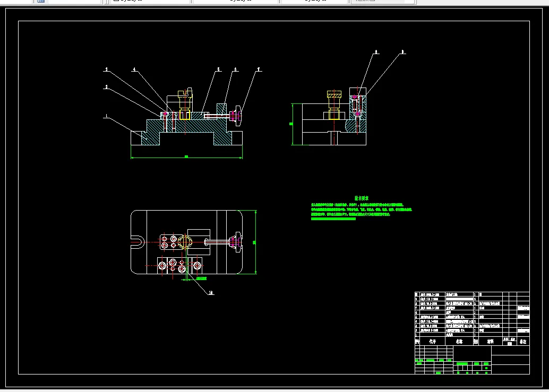
Task: Select the yellow bolt in the side view
Action: pos(334,105)
